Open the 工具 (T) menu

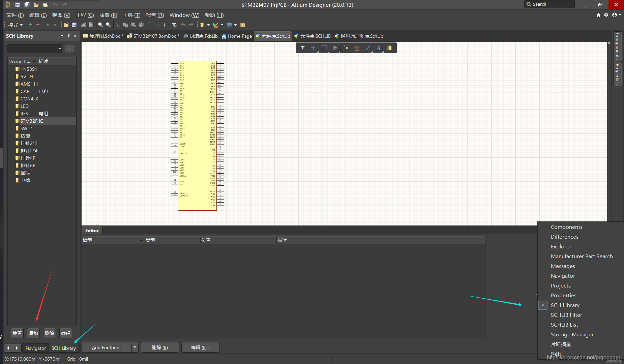[x=131, y=15]
